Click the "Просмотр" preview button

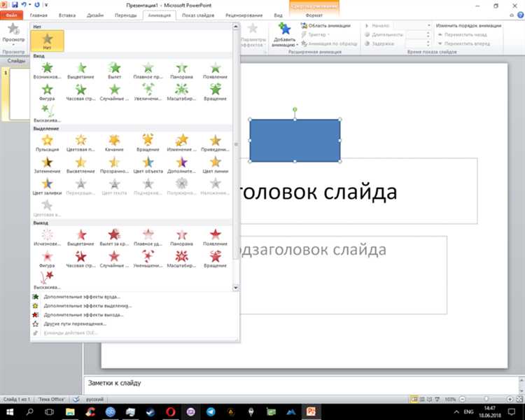click(13, 35)
